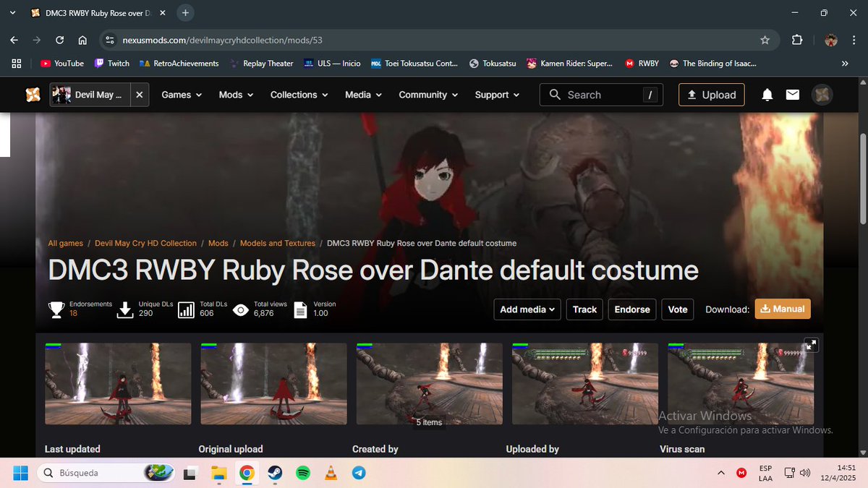Image resolution: width=868 pixels, height=488 pixels.
Task: Open Steam from the taskbar
Action: [275, 473]
